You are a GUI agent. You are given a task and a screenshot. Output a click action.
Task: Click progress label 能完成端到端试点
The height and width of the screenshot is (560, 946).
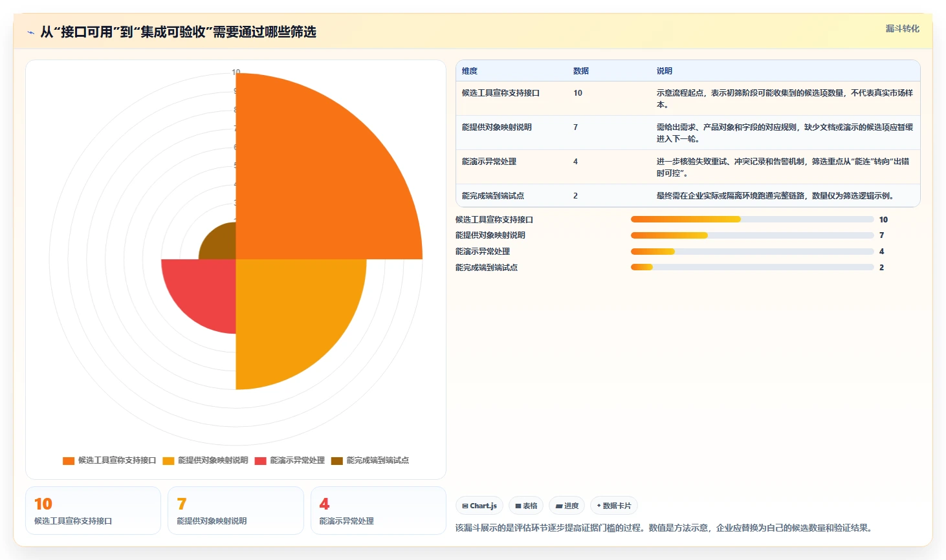(487, 268)
